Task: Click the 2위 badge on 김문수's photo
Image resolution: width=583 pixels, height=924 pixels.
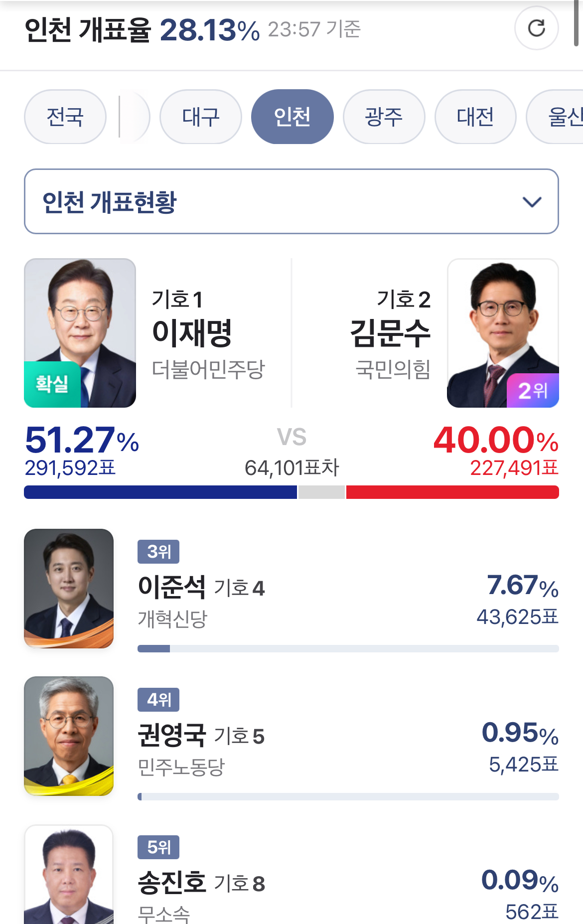Action: pos(532,390)
